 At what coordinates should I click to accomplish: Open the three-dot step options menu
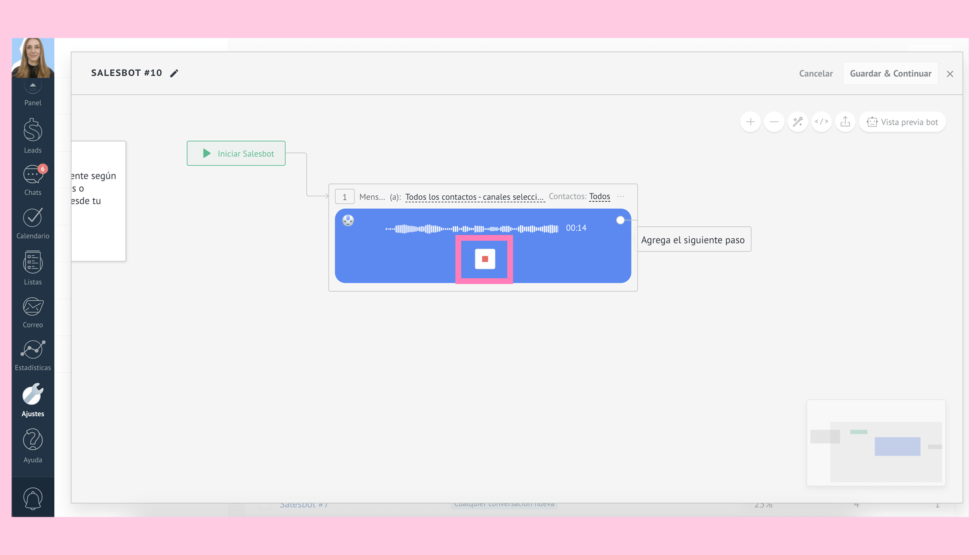coord(621,196)
